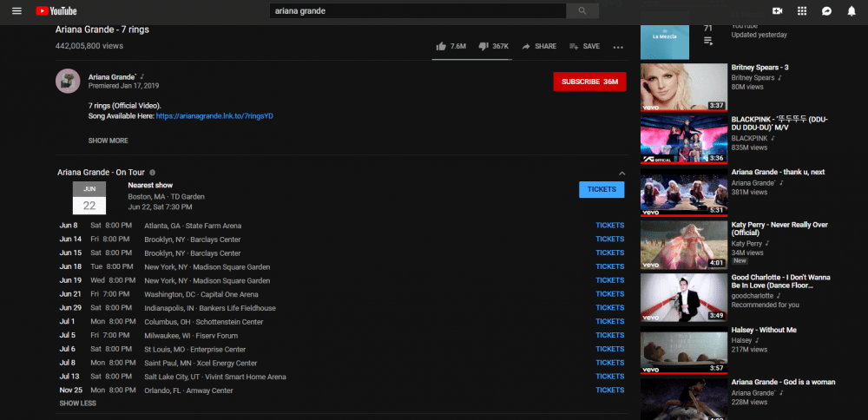This screenshot has width=868, height=420.
Task: Click the 442,005,800 views count
Action: click(x=89, y=46)
